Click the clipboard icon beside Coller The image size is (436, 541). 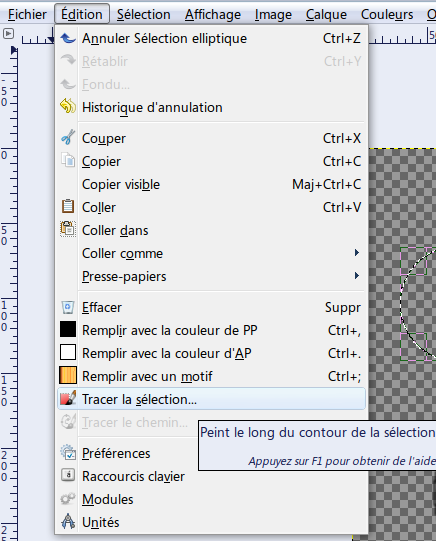(x=68, y=206)
